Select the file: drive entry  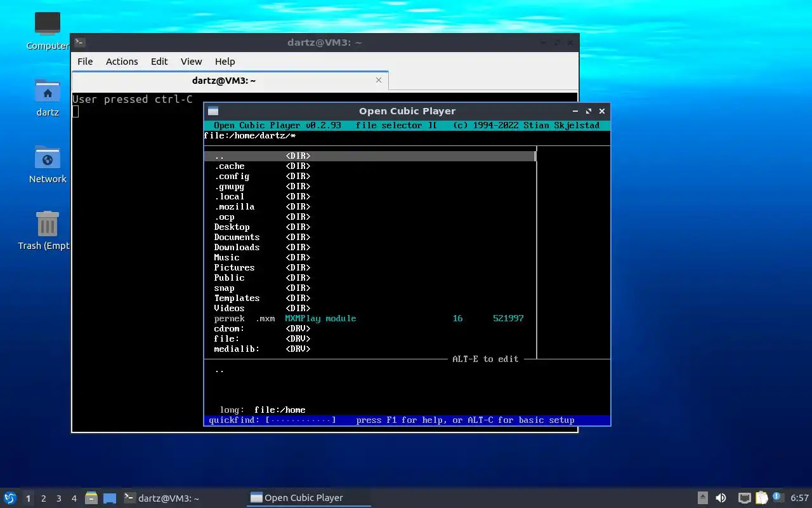(370, 339)
